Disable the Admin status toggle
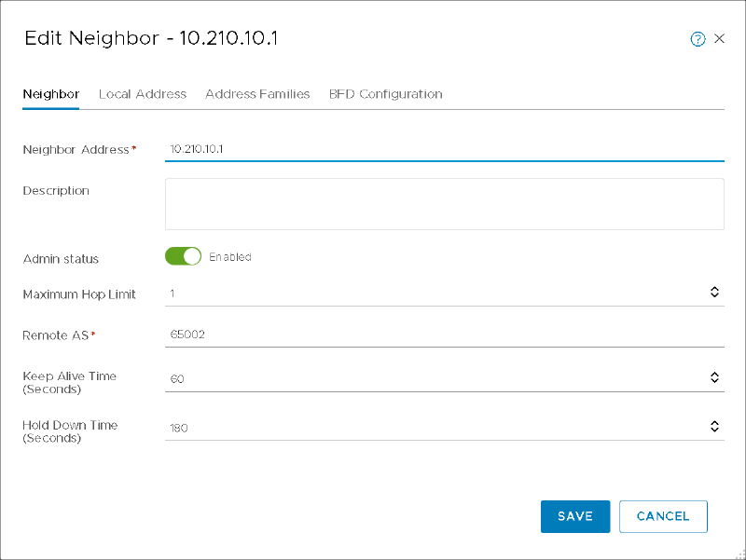Image resolution: width=746 pixels, height=560 pixels. 183,255
